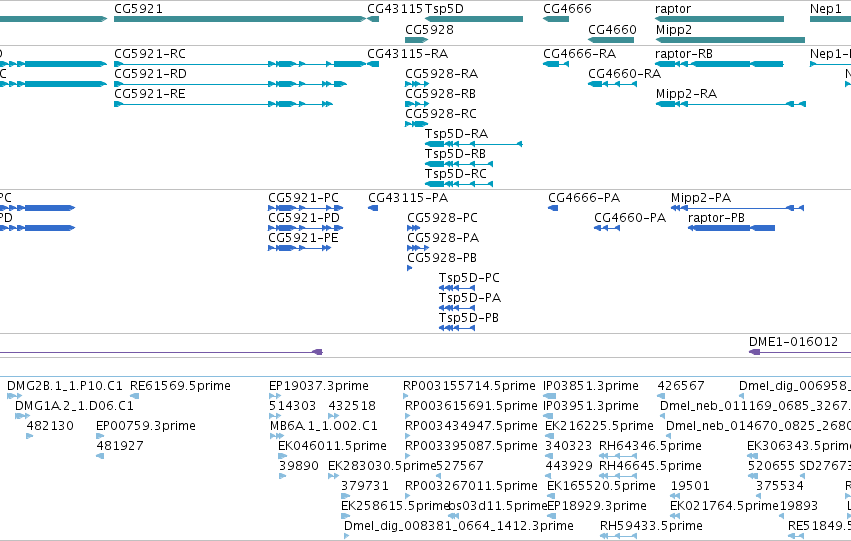Select protein CG5921-PD
This screenshot has width=851, height=541.
click(304, 218)
